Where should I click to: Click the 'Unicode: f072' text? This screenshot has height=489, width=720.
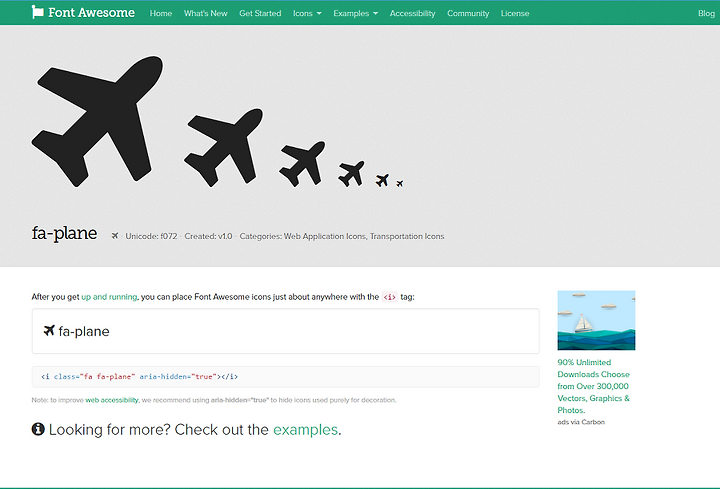coord(151,236)
